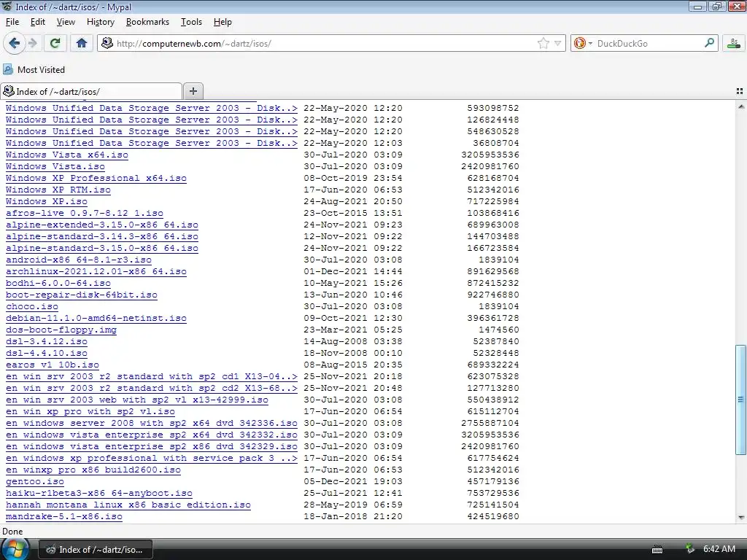Open the Windows Start orb
The width and height of the screenshot is (747, 560).
tap(15, 548)
